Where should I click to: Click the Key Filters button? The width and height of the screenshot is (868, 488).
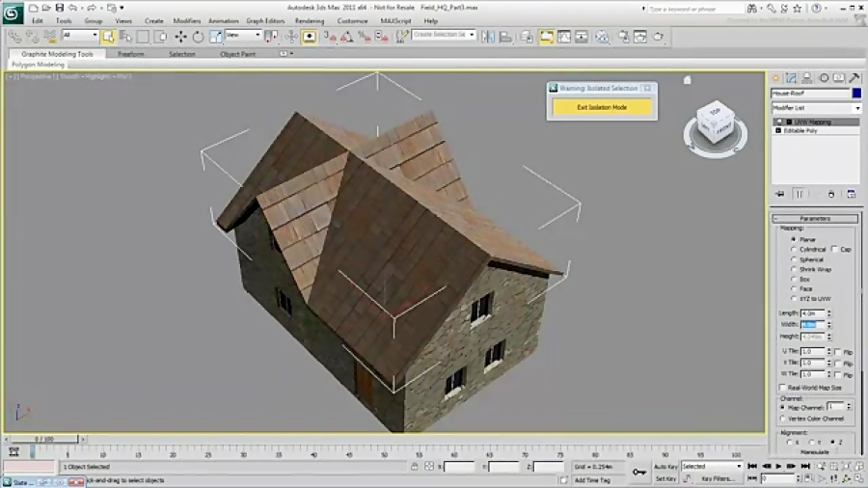point(719,478)
